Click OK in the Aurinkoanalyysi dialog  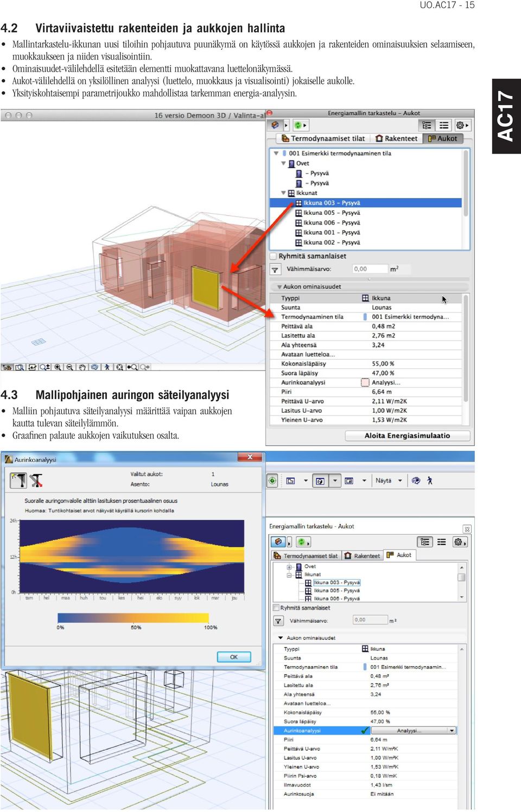click(x=234, y=657)
